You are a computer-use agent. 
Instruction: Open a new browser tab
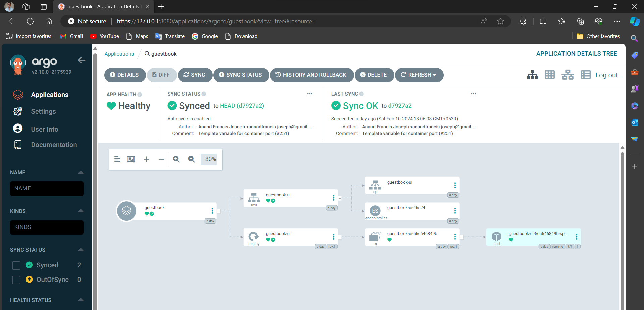161,7
